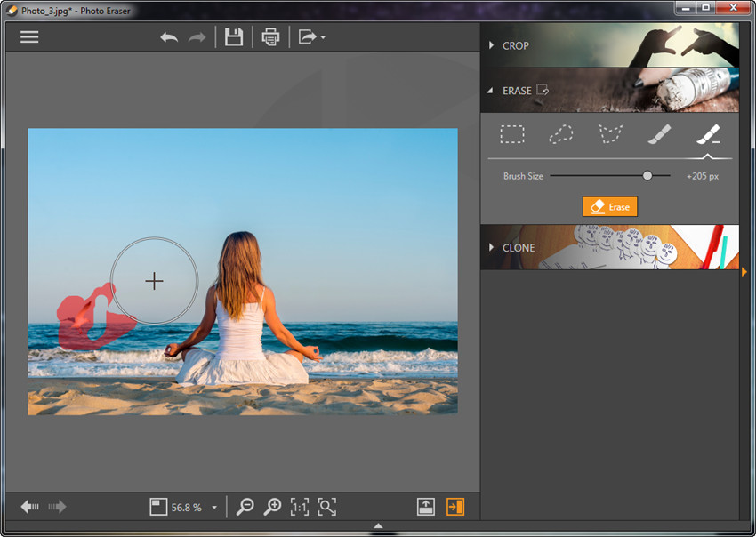Toggle the bottom panel display icon
756x537 pixels.
pyautogui.click(x=426, y=507)
